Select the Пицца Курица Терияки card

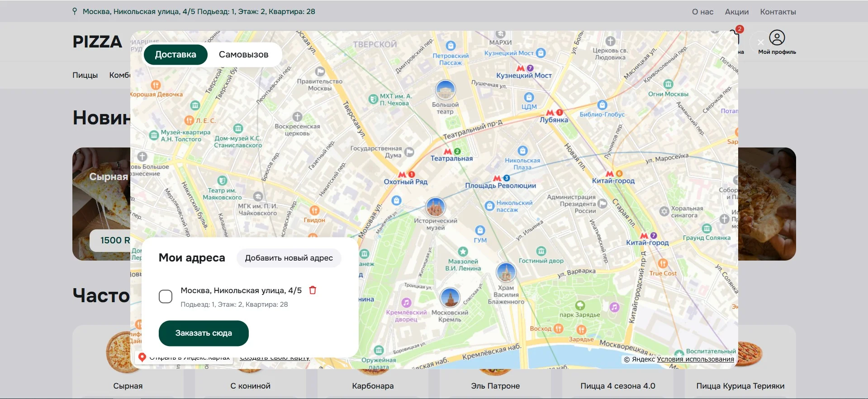pos(740,362)
